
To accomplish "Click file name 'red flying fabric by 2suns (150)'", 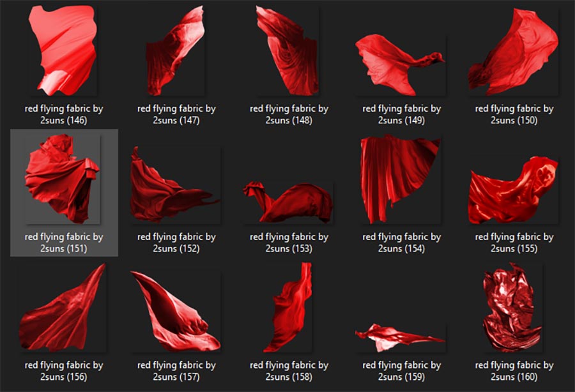I will pos(514,114).
